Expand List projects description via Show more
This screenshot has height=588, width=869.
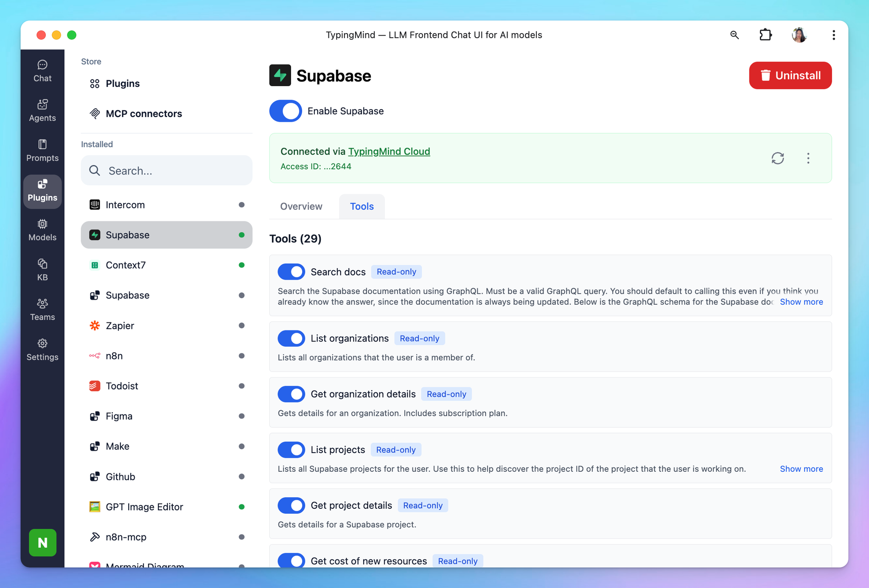tap(801, 469)
